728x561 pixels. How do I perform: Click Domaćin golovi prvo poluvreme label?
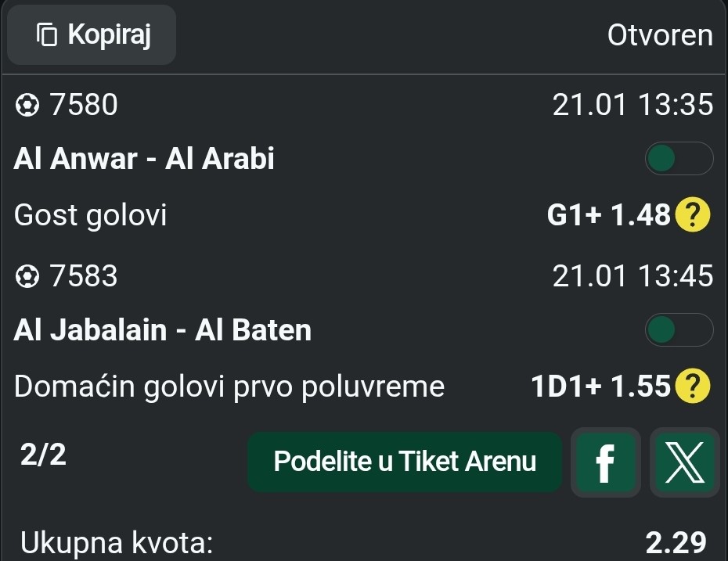point(229,387)
